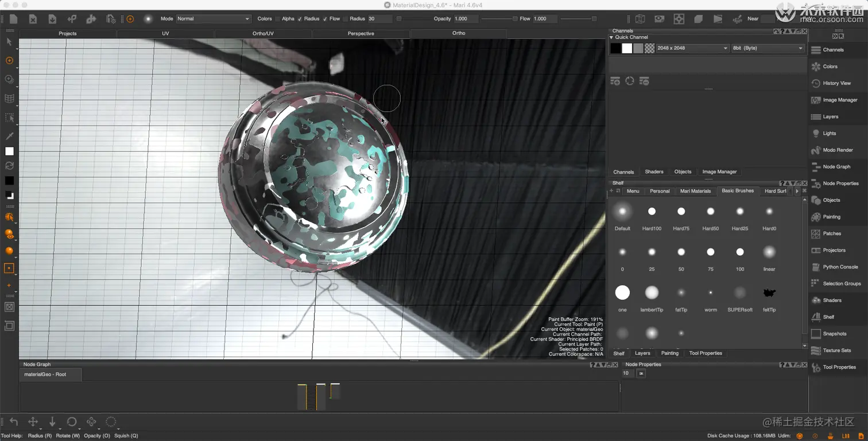Image resolution: width=868 pixels, height=441 pixels.
Task: Select the Shaders tab under Channels panel
Action: pos(654,171)
